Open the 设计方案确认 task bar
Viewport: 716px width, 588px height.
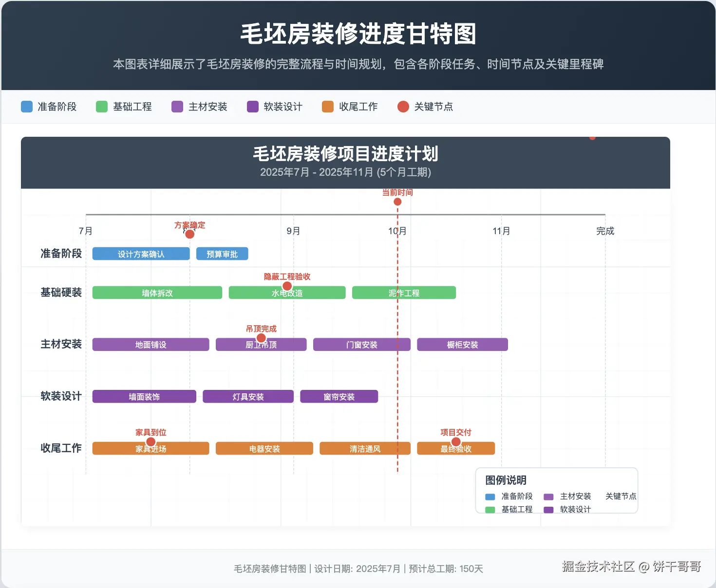click(x=141, y=254)
